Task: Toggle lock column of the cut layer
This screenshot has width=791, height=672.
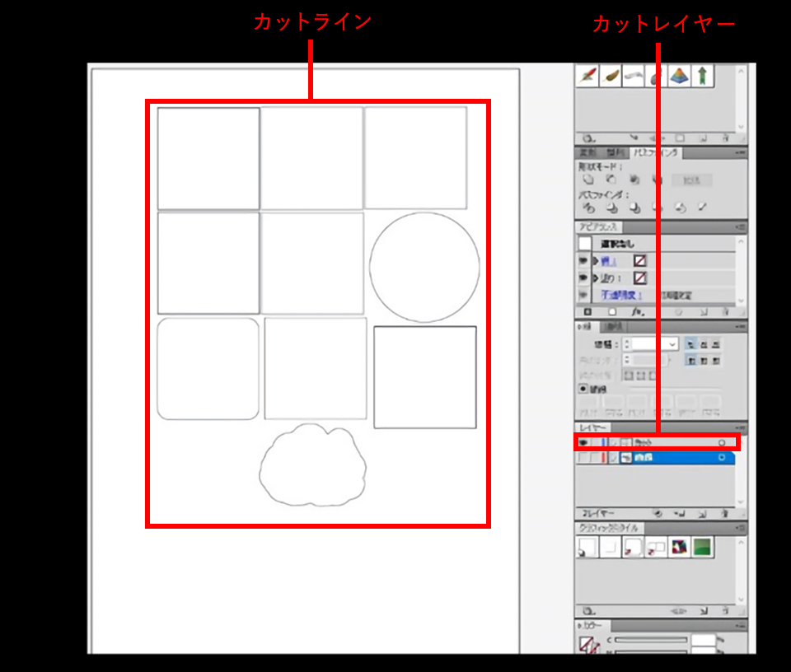Action: [595, 442]
